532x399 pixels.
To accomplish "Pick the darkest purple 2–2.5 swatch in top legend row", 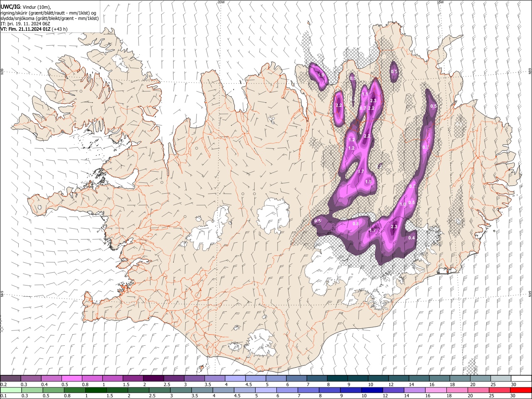I will click(x=153, y=379).
